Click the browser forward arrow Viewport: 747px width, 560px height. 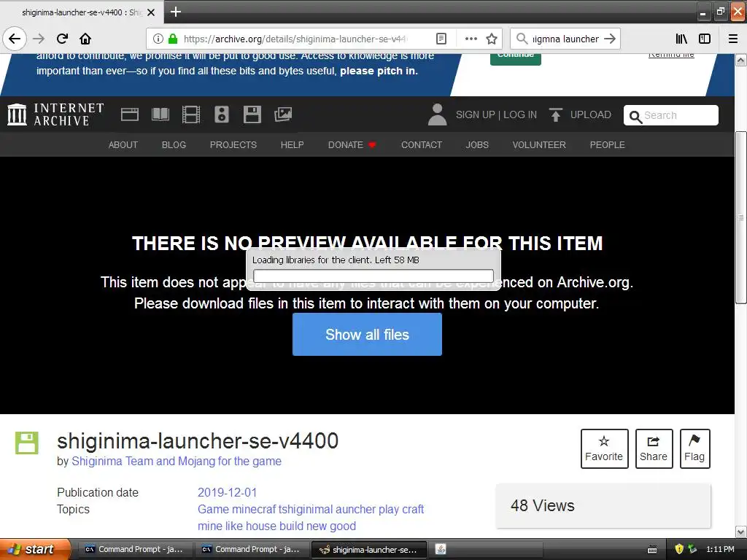[39, 39]
